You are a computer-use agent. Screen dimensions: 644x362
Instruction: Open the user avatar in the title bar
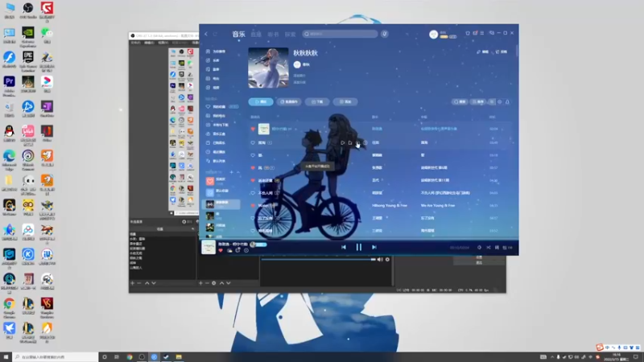[x=433, y=35]
